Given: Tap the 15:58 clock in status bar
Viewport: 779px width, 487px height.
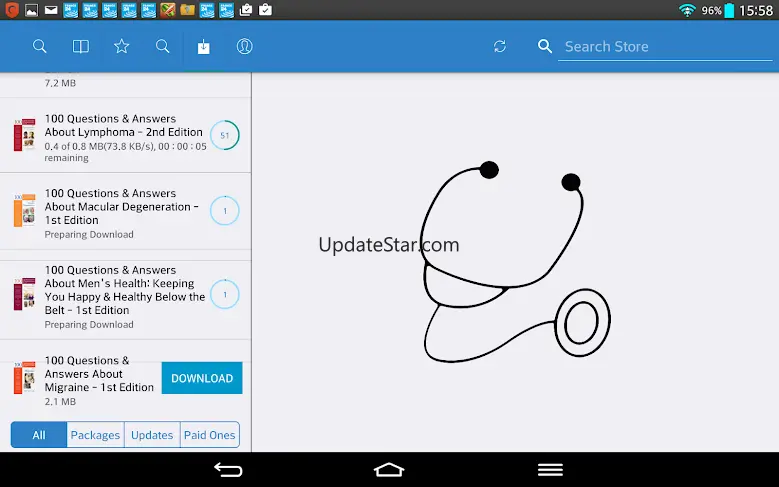Looking at the screenshot, I should click(756, 10).
